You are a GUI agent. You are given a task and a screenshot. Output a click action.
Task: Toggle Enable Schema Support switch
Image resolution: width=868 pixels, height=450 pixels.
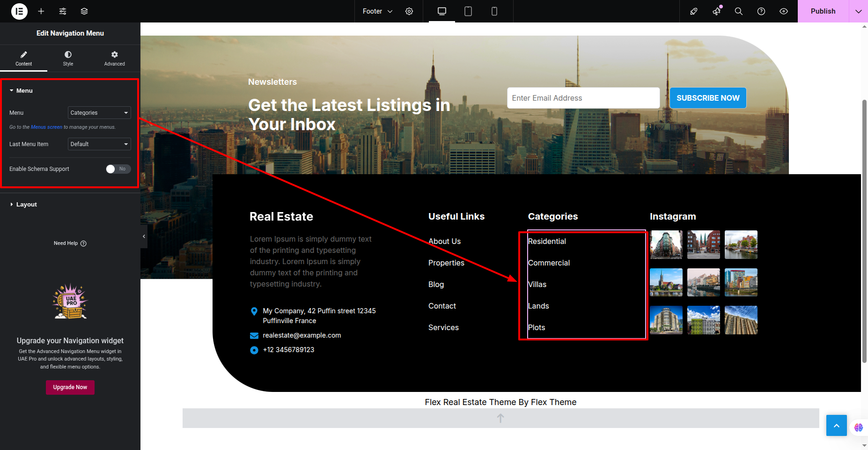(118, 169)
